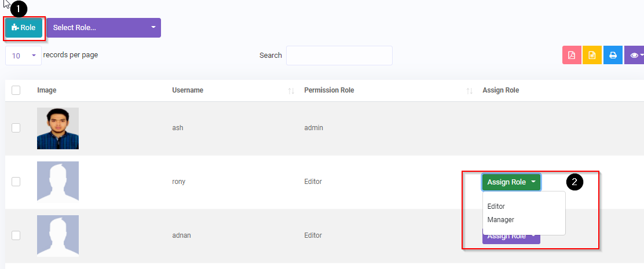Export table as PDF using red icon

coord(572,56)
